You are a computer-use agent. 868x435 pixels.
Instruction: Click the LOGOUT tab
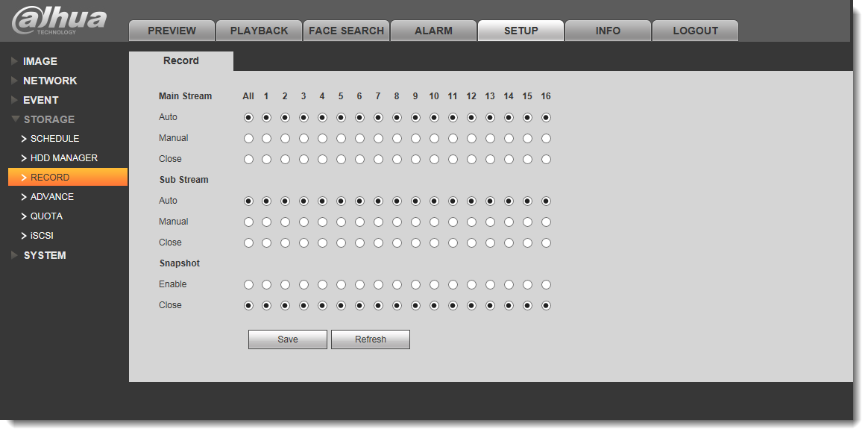coord(695,31)
